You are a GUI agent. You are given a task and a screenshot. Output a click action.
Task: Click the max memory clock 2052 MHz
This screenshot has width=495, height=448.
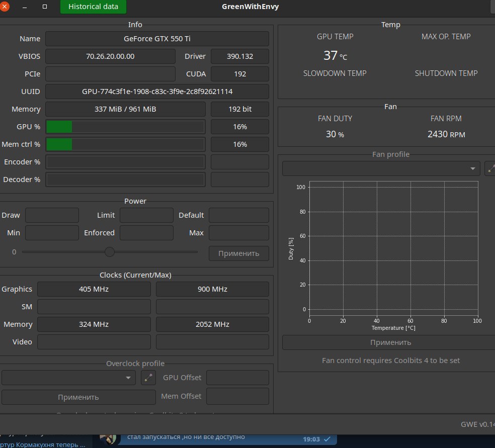coord(212,324)
